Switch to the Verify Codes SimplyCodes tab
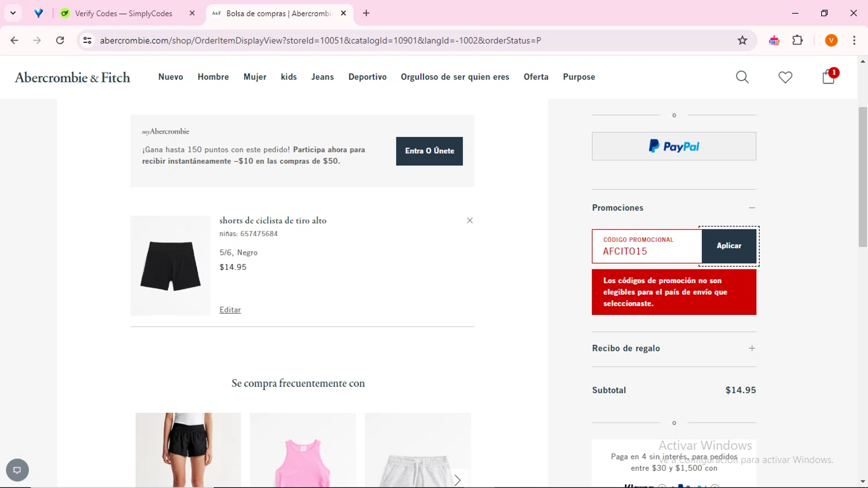 pyautogui.click(x=127, y=13)
